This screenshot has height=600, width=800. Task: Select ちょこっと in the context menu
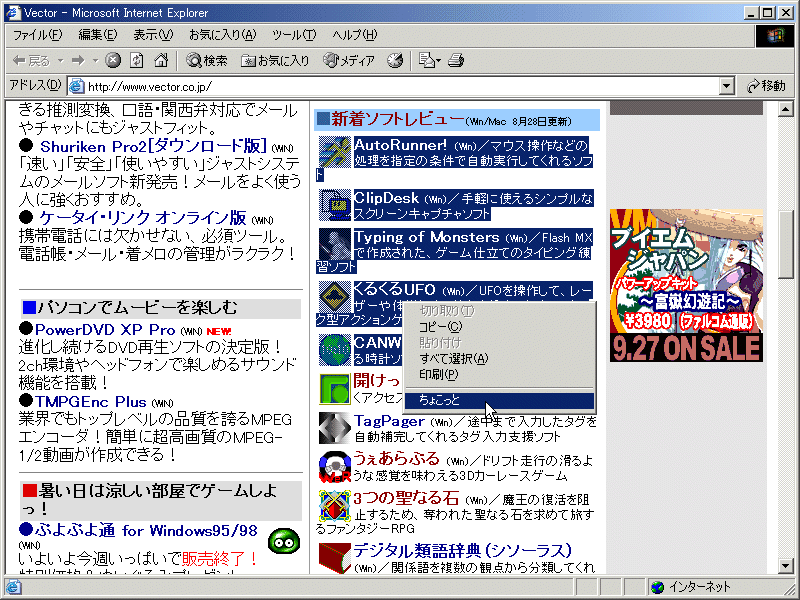(x=499, y=400)
